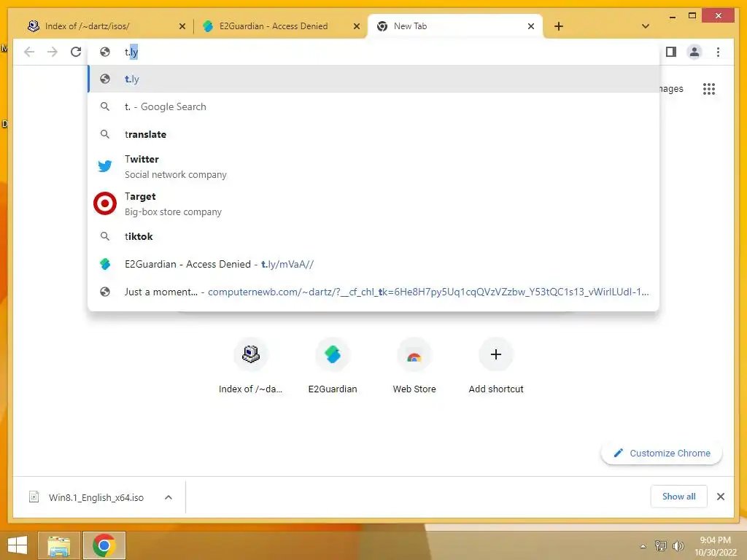Open the Index of /~da... shortcut tile
Image resolution: width=747 pixels, height=560 pixels.
click(251, 367)
